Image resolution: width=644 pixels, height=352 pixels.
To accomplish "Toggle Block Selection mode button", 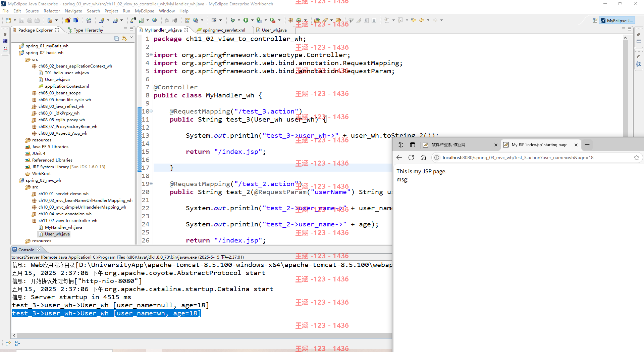I will (x=366, y=20).
